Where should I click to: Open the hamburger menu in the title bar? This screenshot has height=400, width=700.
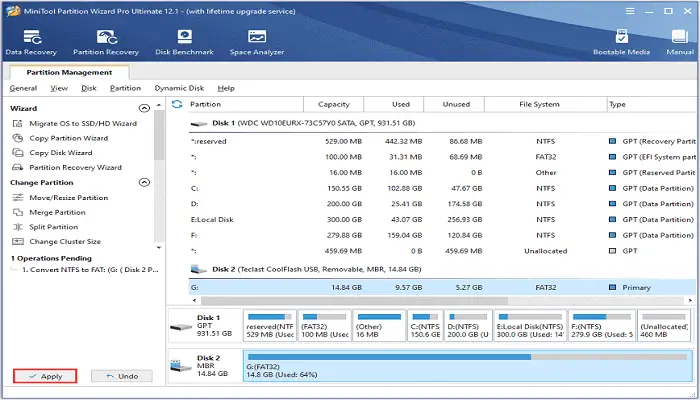tap(630, 11)
